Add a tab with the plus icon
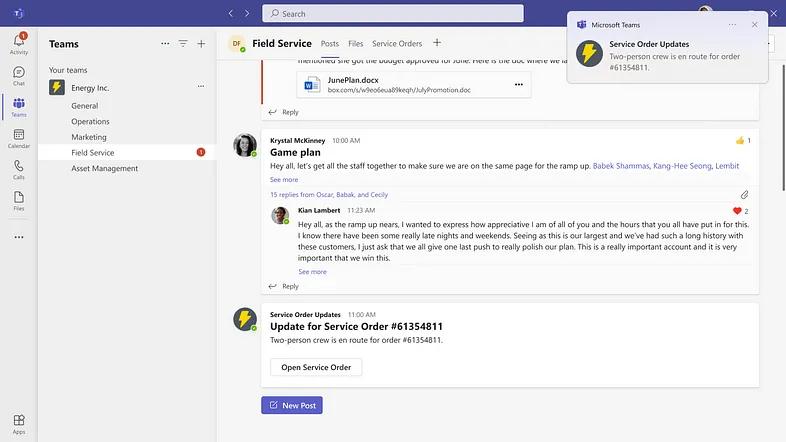The image size is (786, 442). pyautogui.click(x=437, y=43)
